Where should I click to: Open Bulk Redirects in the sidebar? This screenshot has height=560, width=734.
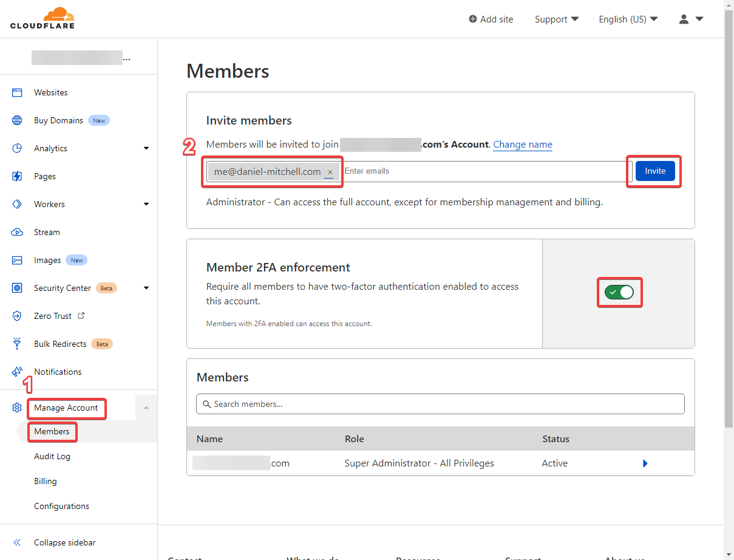coord(60,344)
